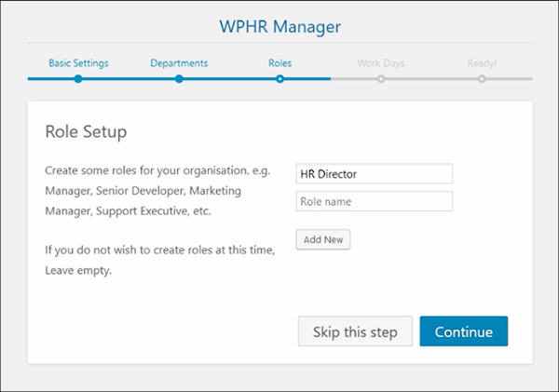The width and height of the screenshot is (559, 392).
Task: Click the empty Role name field
Action: click(x=374, y=201)
